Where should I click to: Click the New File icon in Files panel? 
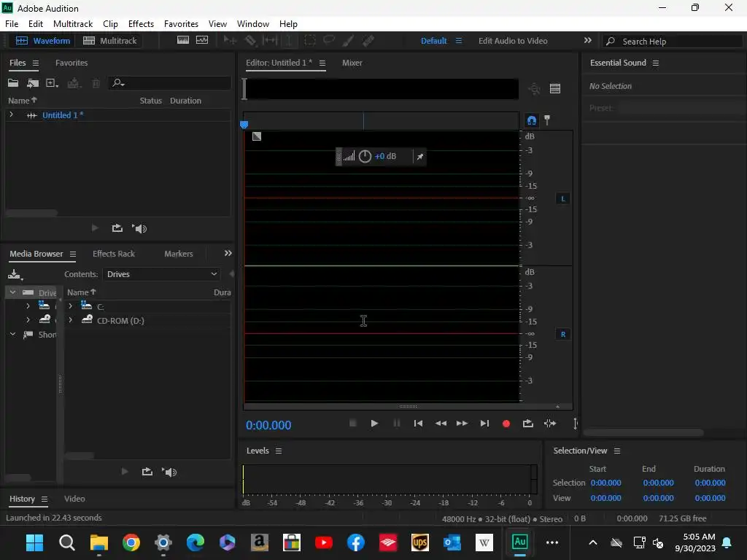[52, 83]
